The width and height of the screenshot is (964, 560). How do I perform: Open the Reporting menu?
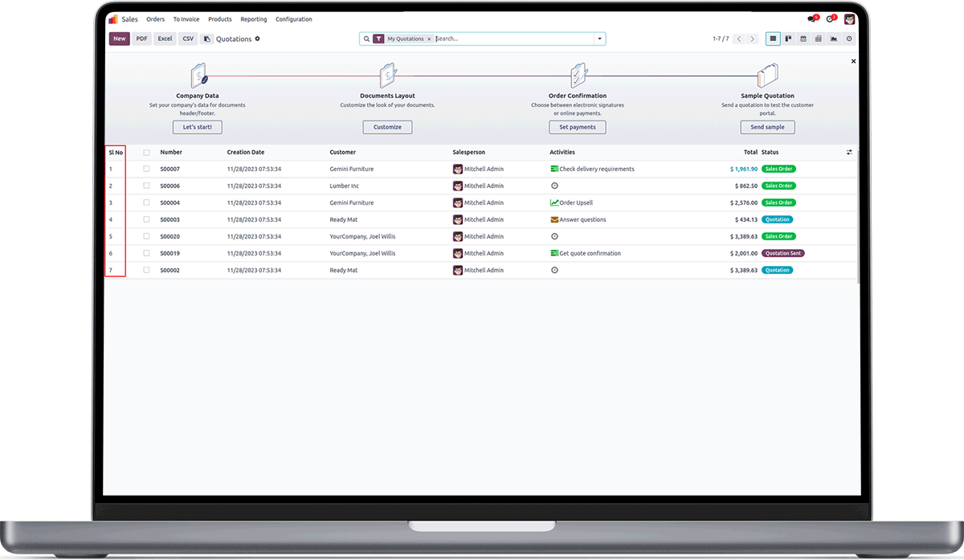click(x=254, y=19)
